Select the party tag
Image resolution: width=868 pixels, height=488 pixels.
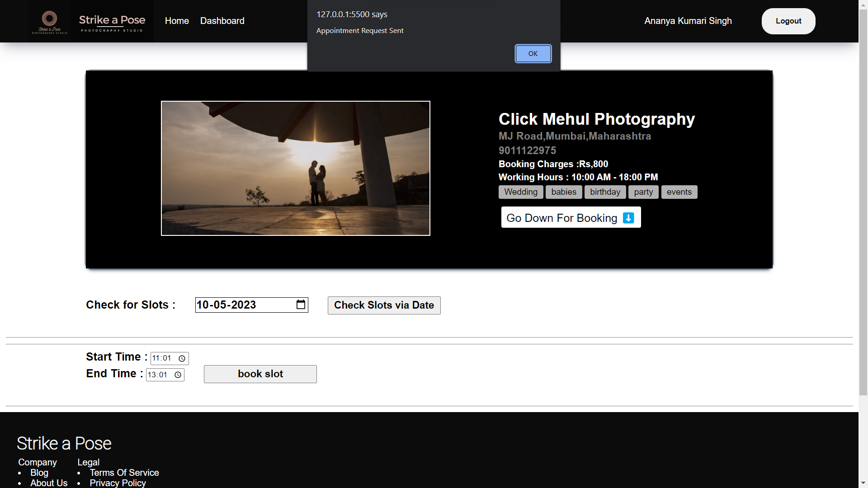click(x=643, y=192)
